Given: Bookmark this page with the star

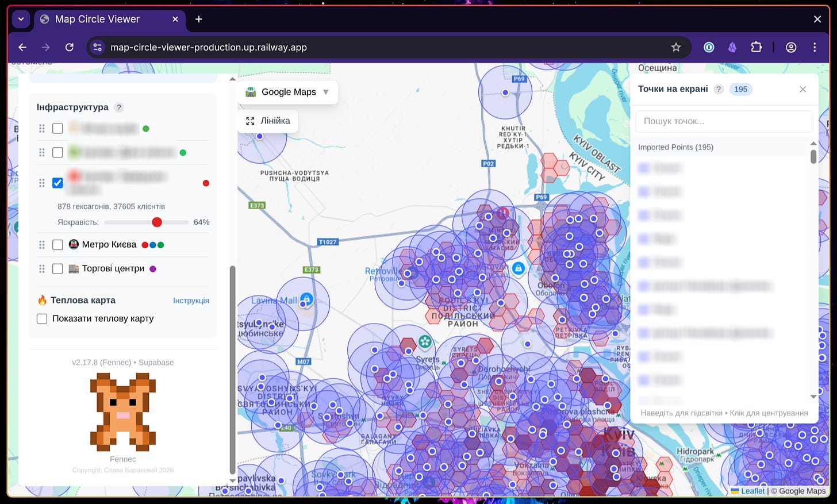Looking at the screenshot, I should pos(676,47).
